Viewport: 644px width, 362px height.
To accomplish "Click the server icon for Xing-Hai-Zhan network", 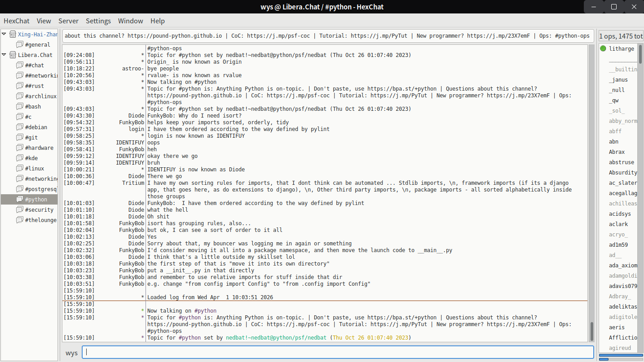I will pyautogui.click(x=13, y=35).
